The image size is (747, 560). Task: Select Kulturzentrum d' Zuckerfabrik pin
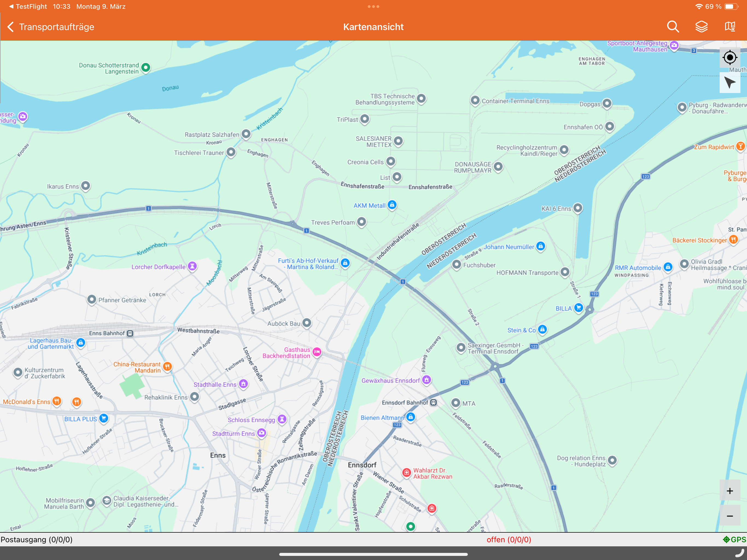pyautogui.click(x=17, y=372)
